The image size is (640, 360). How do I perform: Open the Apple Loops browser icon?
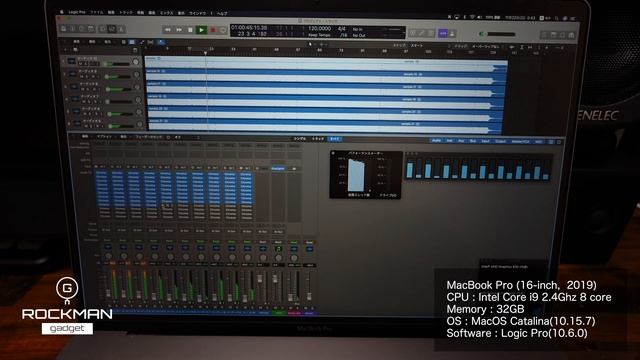click(x=563, y=36)
